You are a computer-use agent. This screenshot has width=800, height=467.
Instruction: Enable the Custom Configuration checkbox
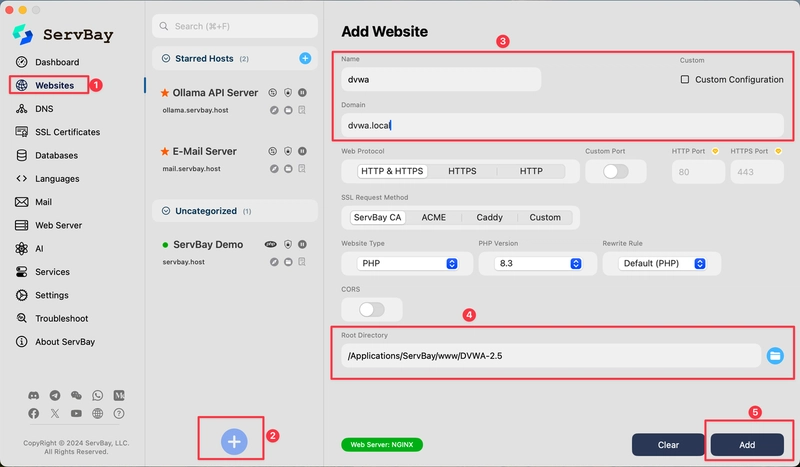click(685, 80)
